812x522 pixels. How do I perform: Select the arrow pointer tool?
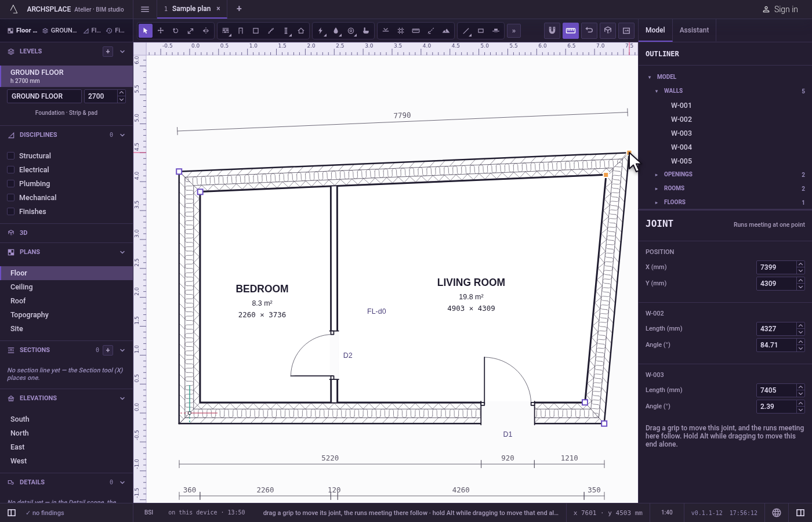coord(146,31)
